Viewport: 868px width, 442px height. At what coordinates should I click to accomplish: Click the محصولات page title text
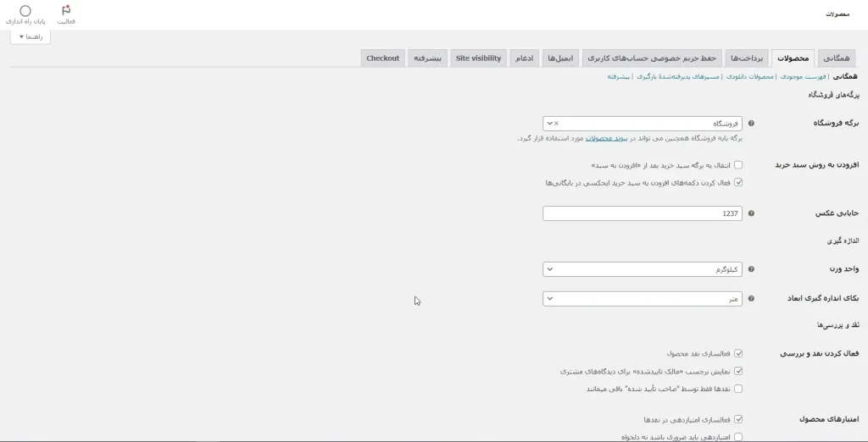[837, 14]
